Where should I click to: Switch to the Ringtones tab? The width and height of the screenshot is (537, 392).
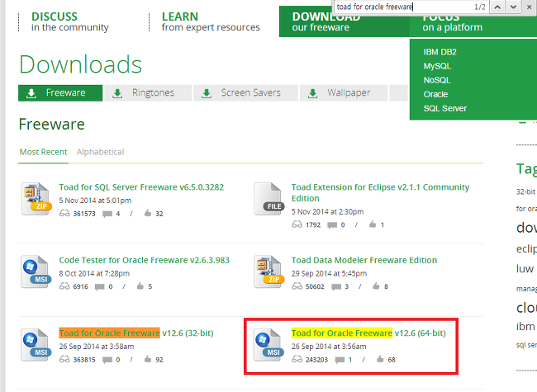click(148, 93)
